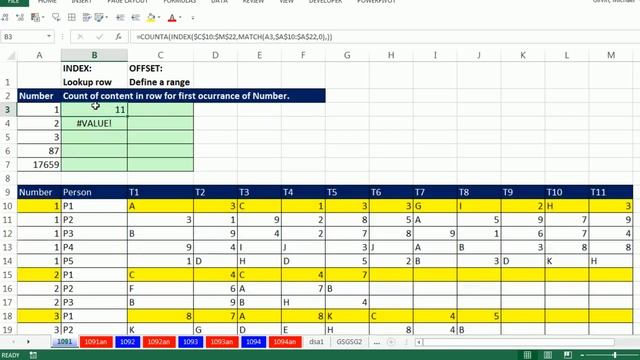Click inside the formula bar text
This screenshot has width=640, height=360.
click(234, 37)
